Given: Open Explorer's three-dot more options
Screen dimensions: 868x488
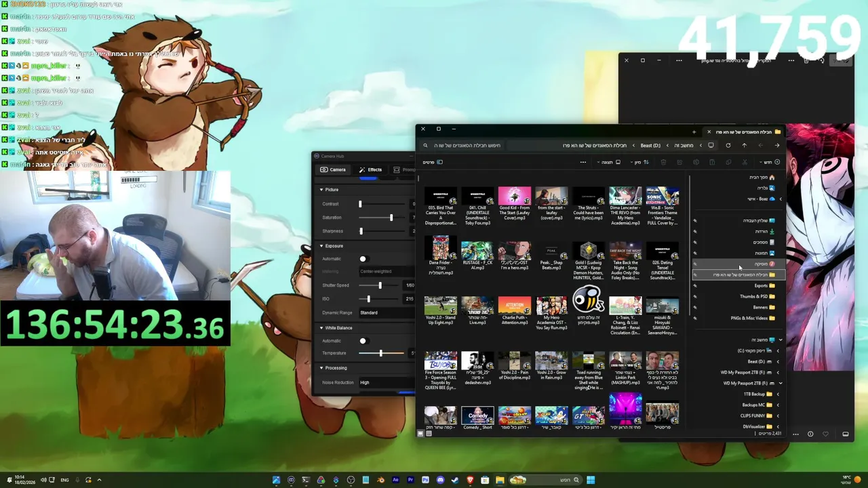Looking at the screenshot, I should [x=583, y=162].
